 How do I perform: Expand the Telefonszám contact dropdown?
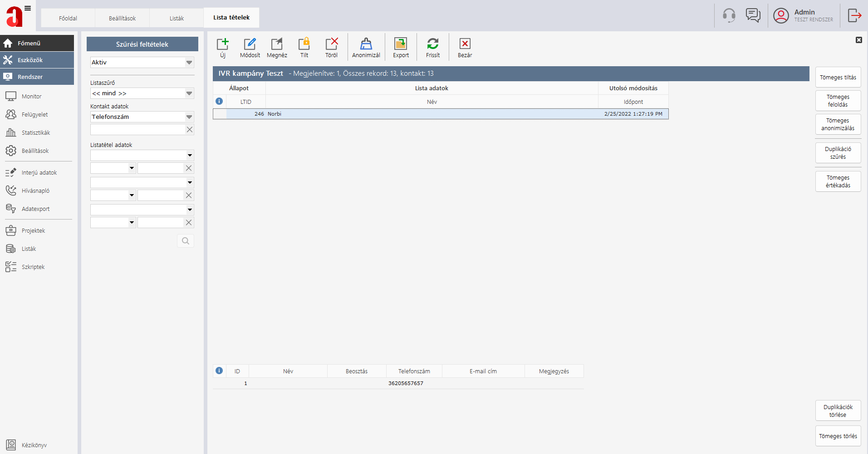tap(189, 117)
